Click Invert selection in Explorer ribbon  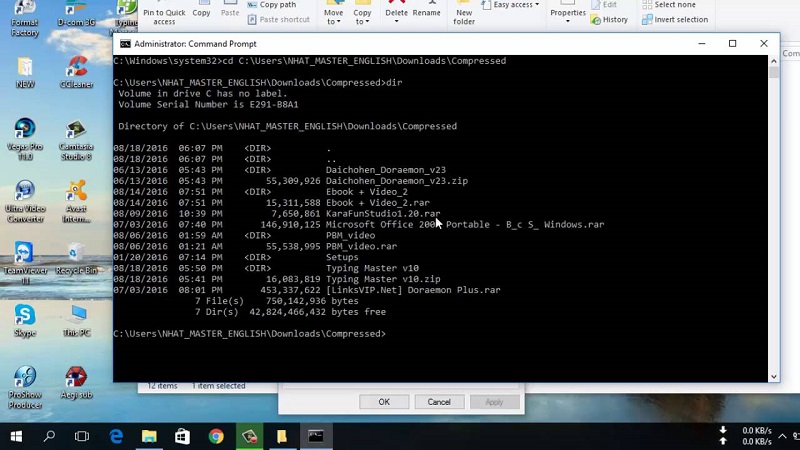(675, 19)
